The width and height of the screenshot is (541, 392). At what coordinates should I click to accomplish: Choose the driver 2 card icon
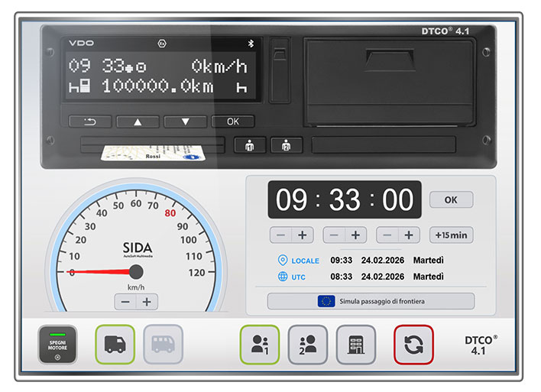[308, 344]
